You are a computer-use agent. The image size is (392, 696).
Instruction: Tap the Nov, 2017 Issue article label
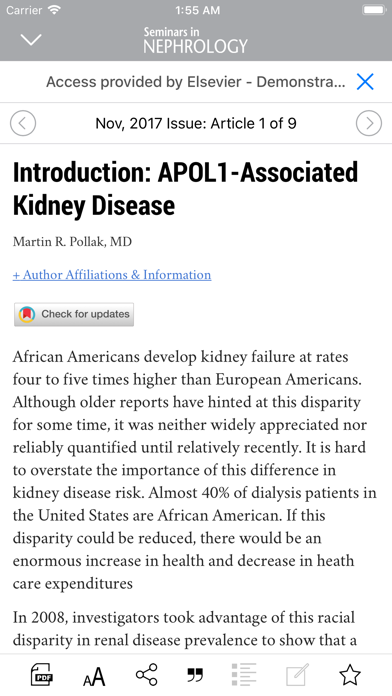[196, 123]
